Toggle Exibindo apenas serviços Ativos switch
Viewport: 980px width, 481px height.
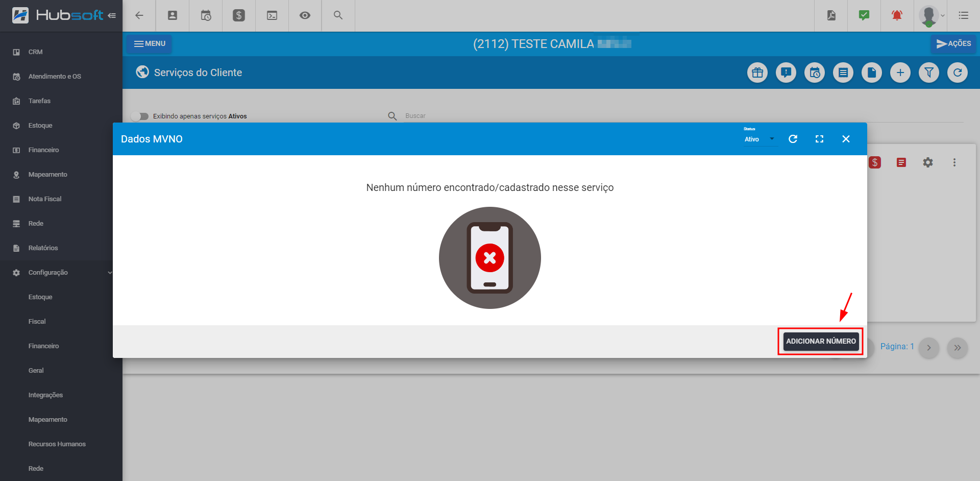tap(139, 116)
